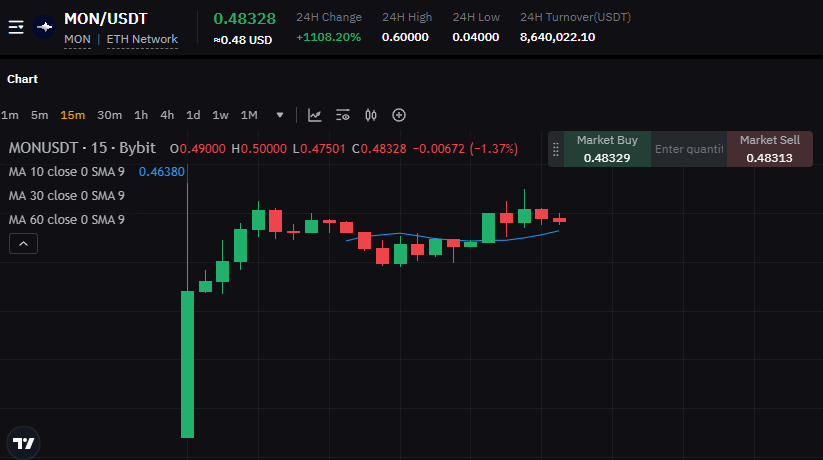
Task: Click the 24H High value 0.60000
Action: pos(405,37)
